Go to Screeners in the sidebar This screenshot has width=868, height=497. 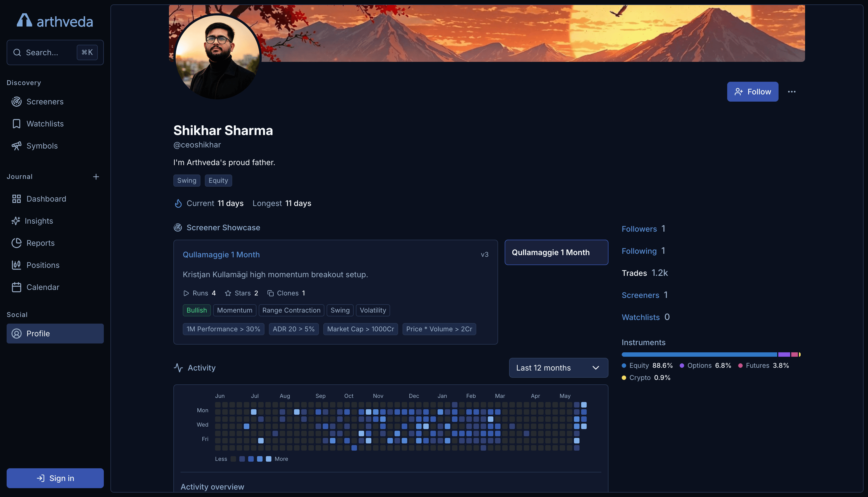click(55, 102)
